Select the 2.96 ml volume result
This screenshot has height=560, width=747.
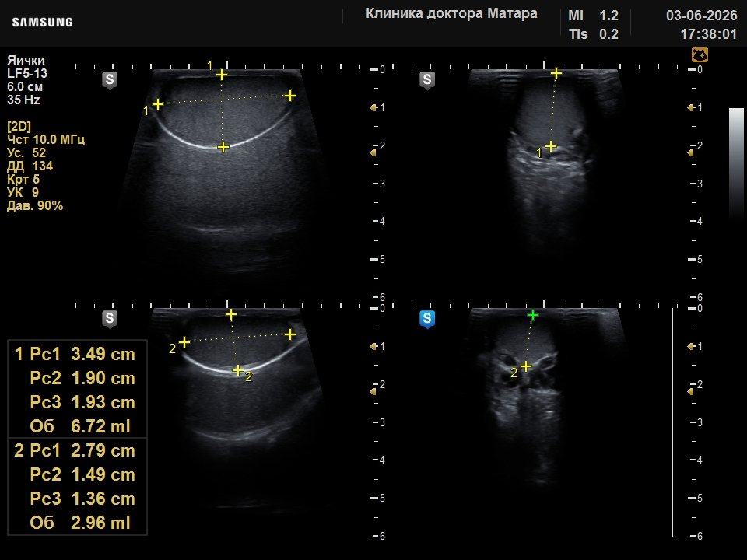100,523
